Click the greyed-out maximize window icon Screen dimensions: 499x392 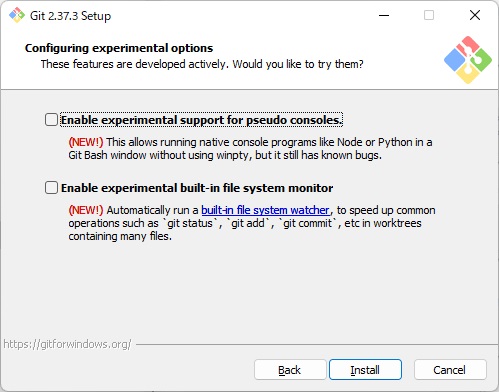pos(429,15)
